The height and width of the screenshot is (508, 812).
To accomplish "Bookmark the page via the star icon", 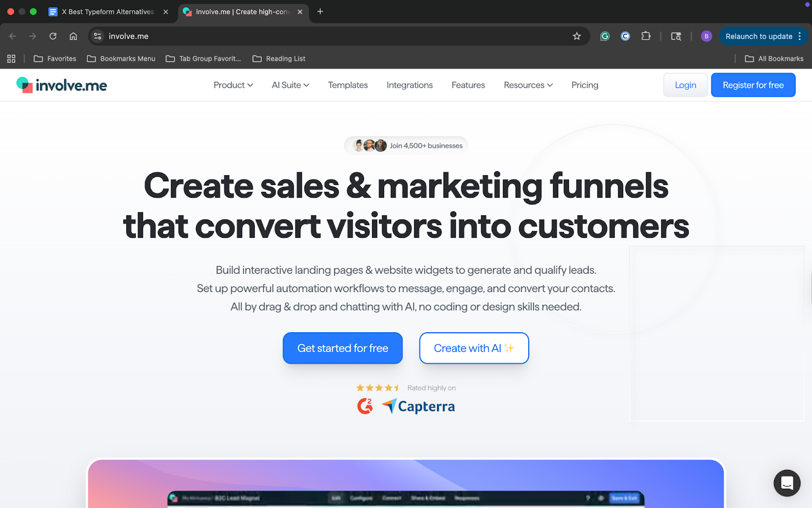I will pyautogui.click(x=577, y=36).
